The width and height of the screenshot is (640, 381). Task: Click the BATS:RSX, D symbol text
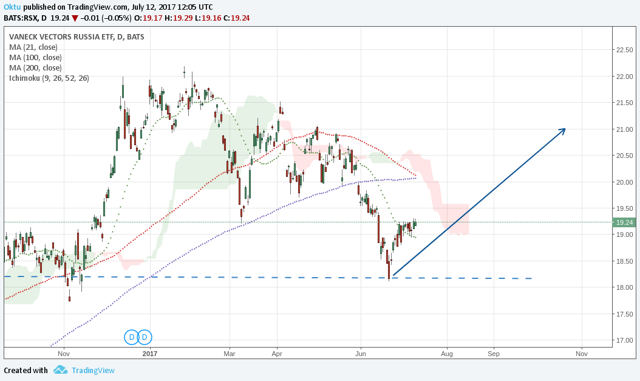[x=25, y=18]
